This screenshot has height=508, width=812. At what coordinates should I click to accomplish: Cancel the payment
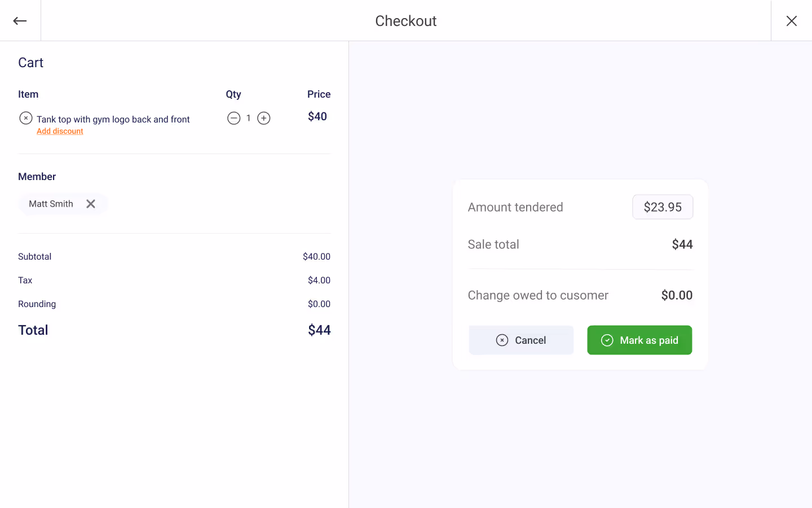tap(521, 340)
